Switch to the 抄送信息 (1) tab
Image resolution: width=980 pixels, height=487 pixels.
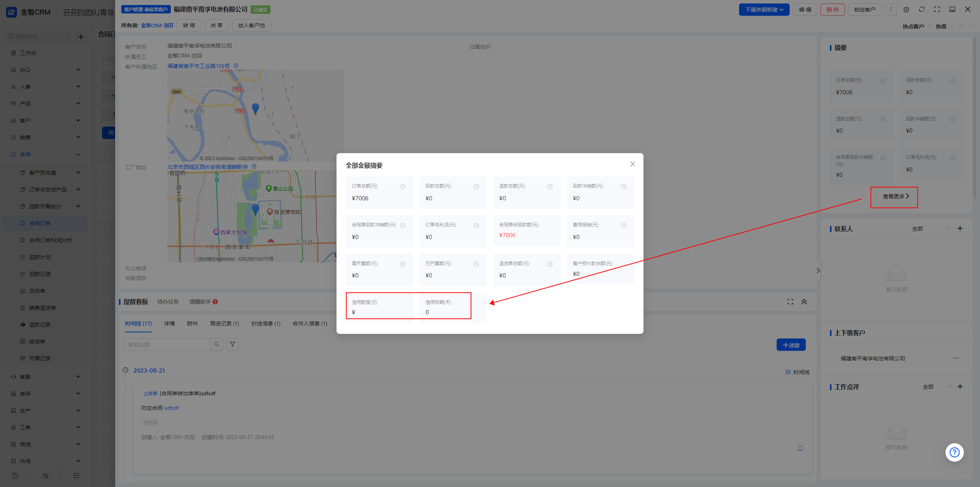[266, 324]
